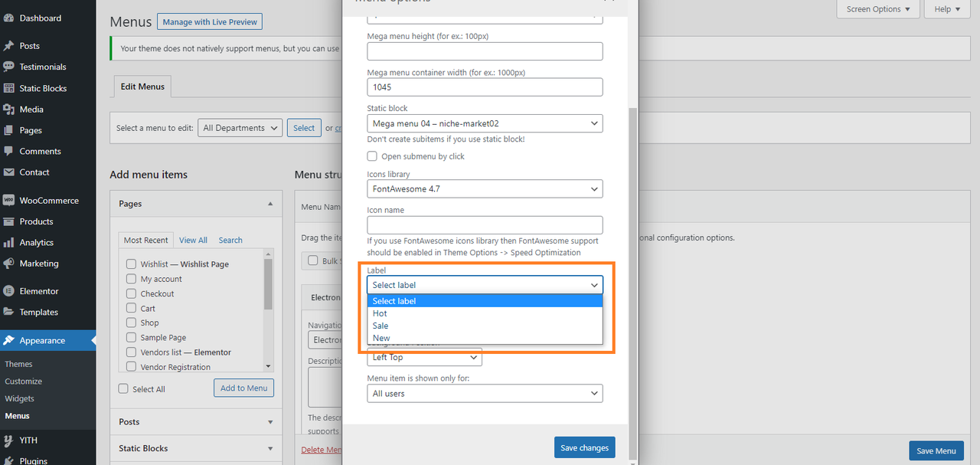Switch to the Edit Menus tab
Screen dimensions: 980x465
(142, 87)
